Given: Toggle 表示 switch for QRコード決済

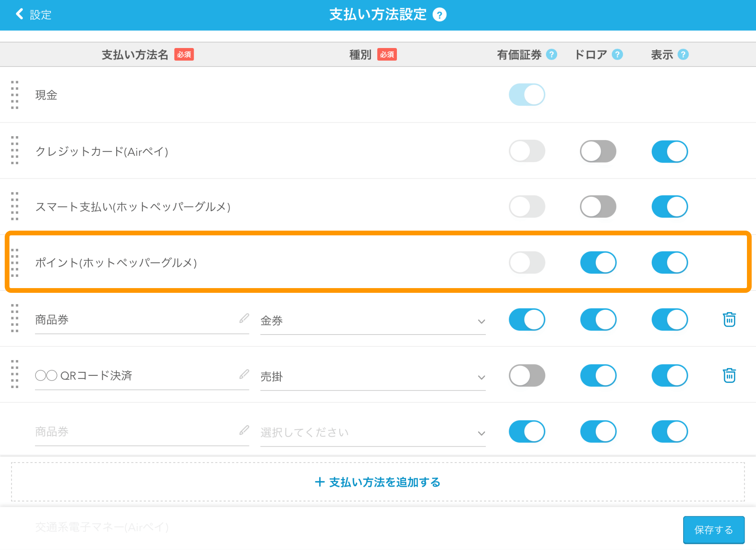Looking at the screenshot, I should pos(669,375).
